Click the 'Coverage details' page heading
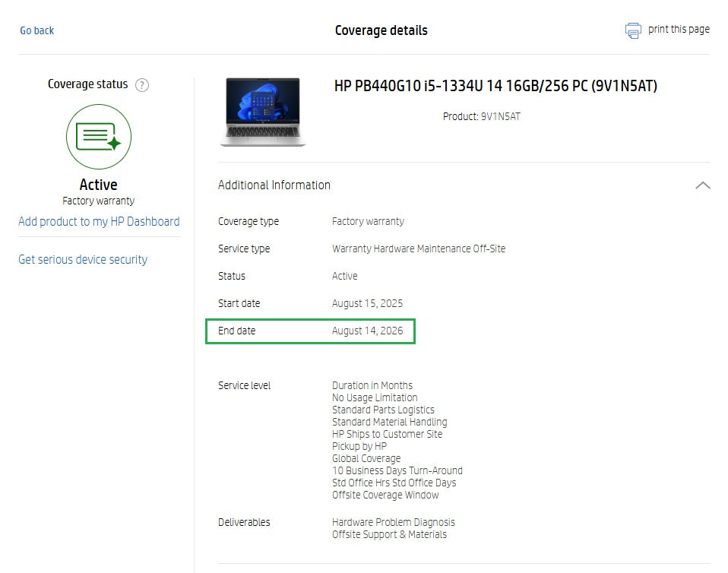This screenshot has height=573, width=728. click(381, 30)
